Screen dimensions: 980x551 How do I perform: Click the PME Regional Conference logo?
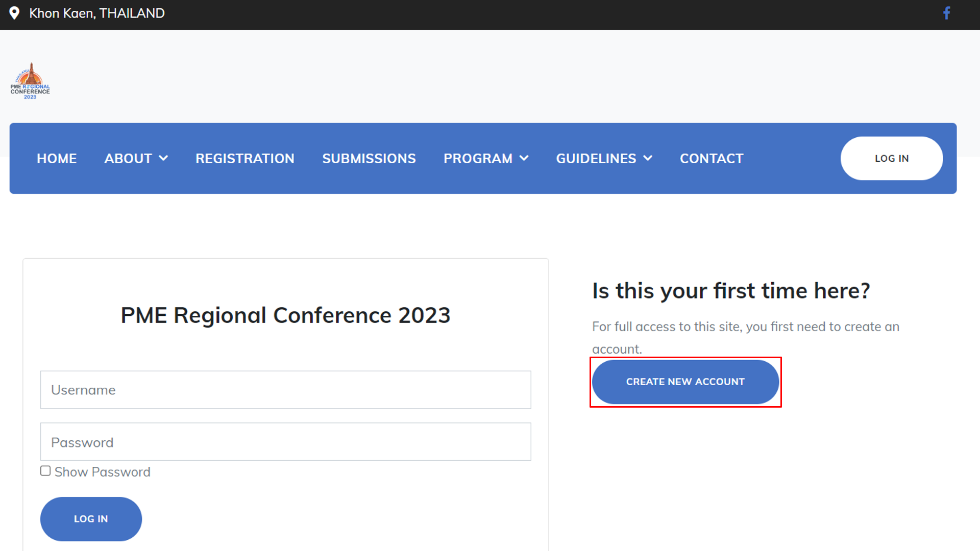click(x=30, y=81)
